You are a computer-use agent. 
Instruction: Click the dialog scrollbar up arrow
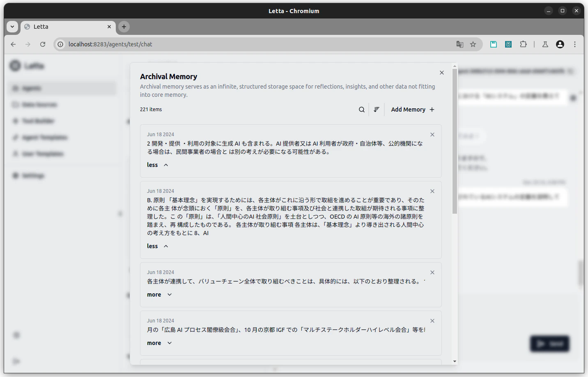455,66
